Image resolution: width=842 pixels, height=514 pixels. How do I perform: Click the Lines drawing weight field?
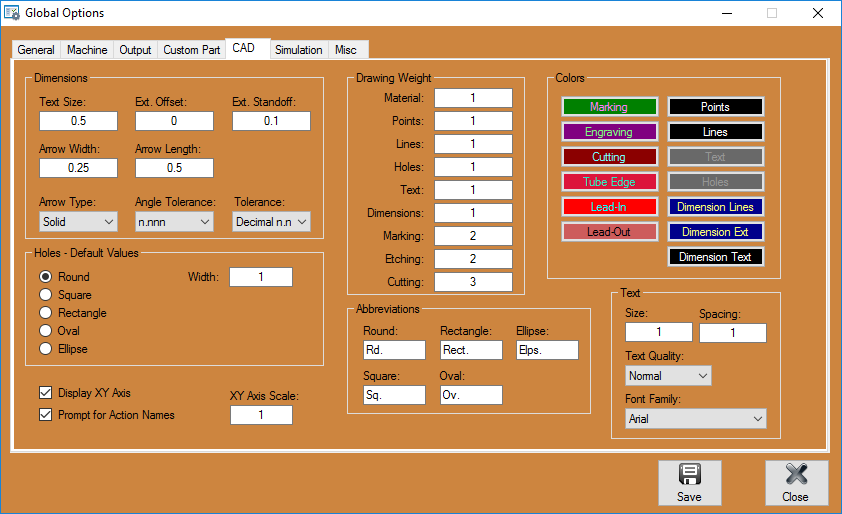tap(473, 144)
